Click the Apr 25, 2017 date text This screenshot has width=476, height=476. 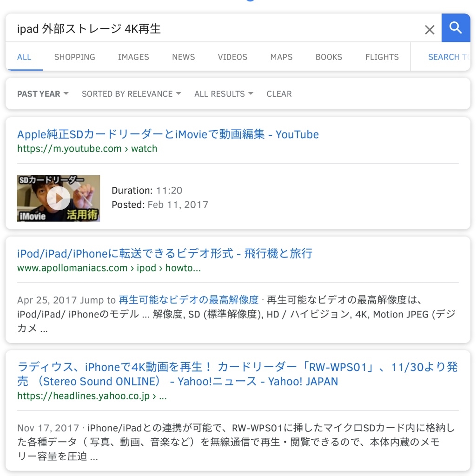point(47,300)
